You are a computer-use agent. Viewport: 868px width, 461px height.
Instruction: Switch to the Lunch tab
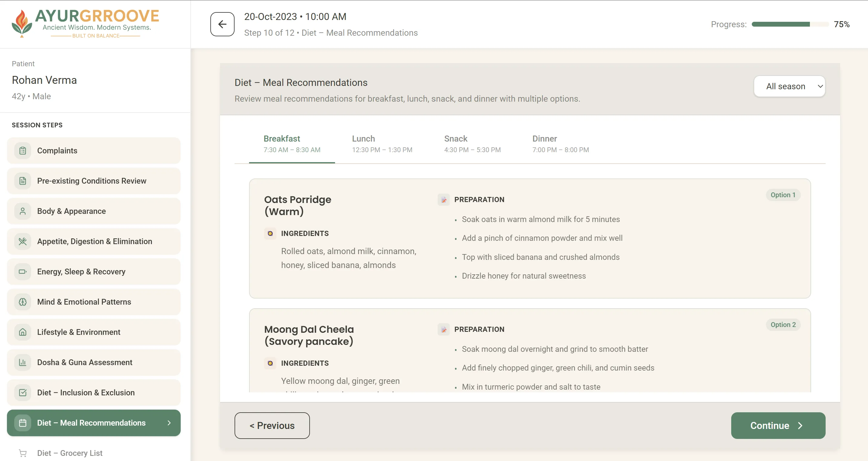click(x=382, y=144)
